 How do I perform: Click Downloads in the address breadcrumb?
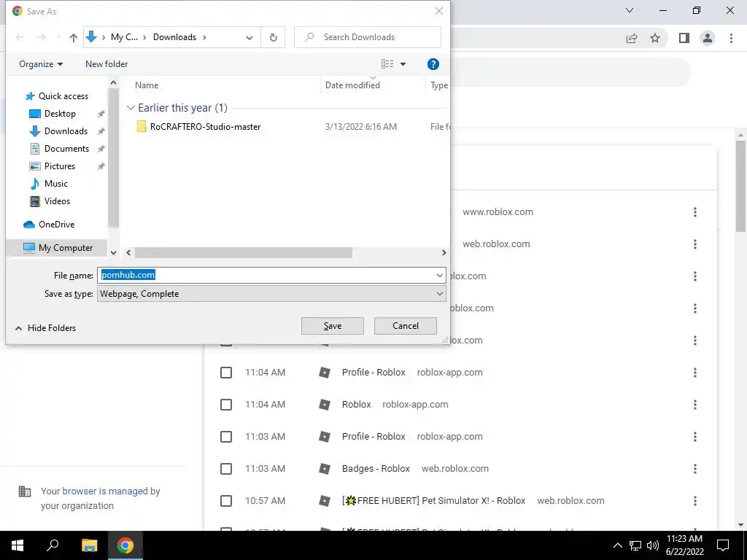pos(174,37)
